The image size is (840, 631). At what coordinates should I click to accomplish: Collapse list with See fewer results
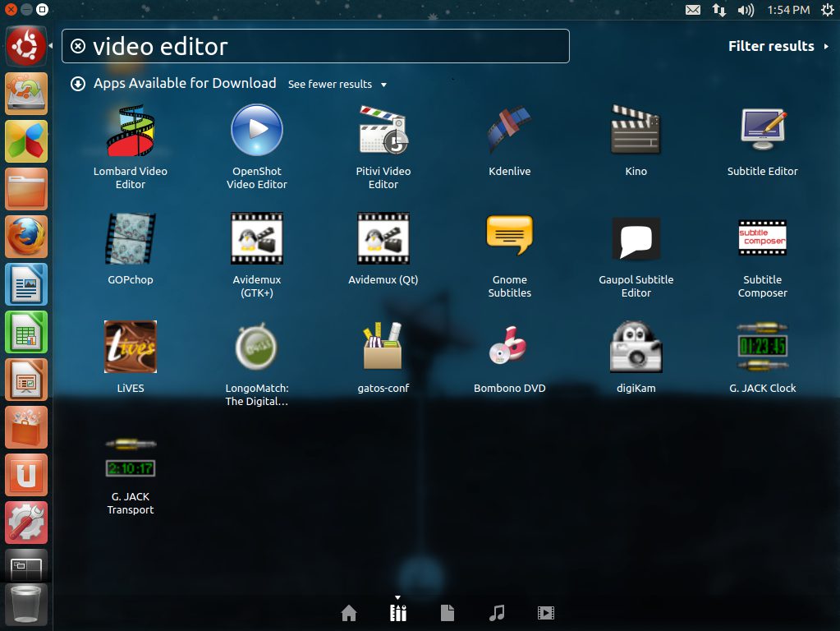[x=337, y=85]
